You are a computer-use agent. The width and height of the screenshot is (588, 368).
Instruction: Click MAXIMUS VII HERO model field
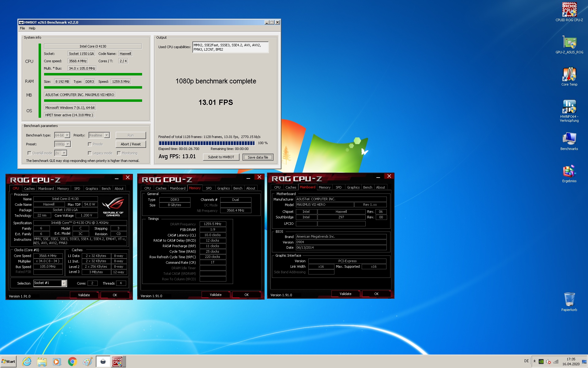point(325,205)
